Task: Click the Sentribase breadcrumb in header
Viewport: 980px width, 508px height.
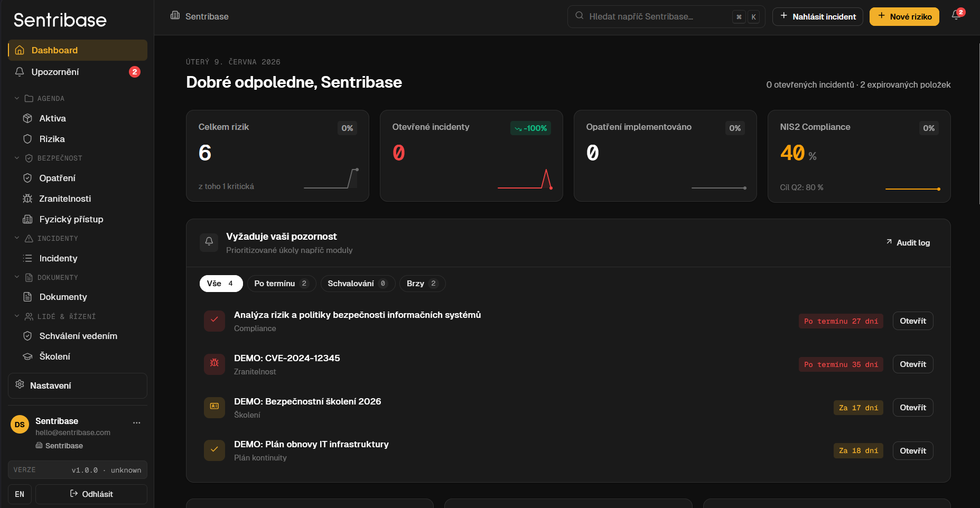Action: tap(200, 16)
